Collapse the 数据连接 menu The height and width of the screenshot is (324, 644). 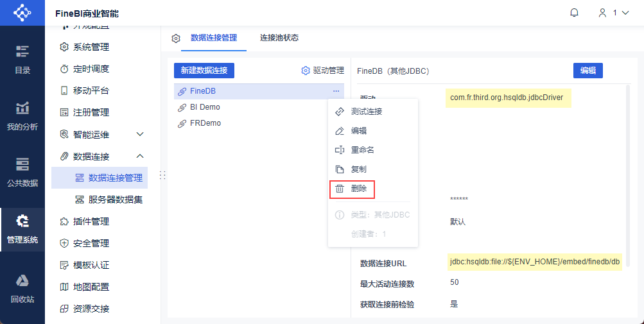click(x=140, y=156)
